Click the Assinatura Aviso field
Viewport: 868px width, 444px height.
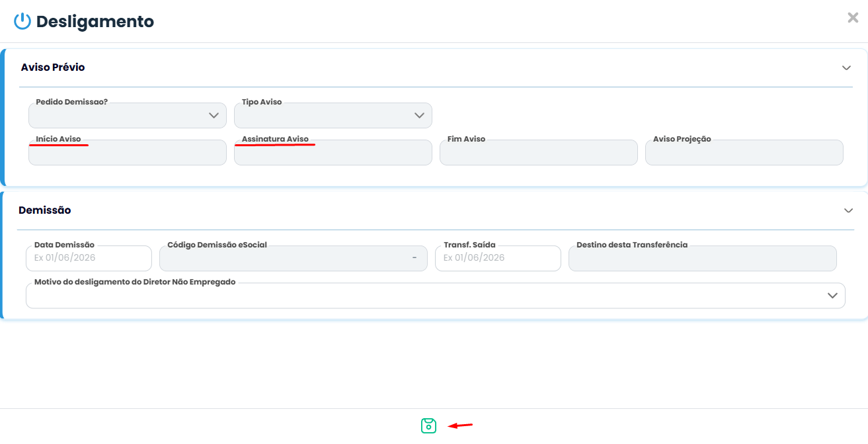333,152
